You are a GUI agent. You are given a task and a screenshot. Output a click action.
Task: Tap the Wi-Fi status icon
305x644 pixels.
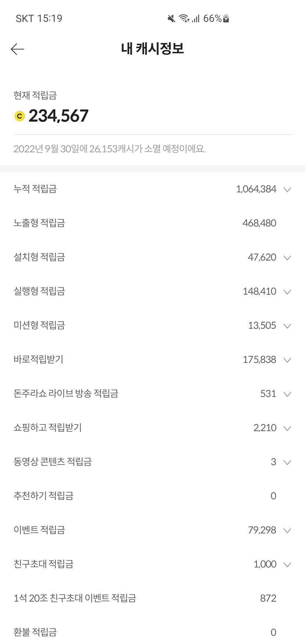184,18
